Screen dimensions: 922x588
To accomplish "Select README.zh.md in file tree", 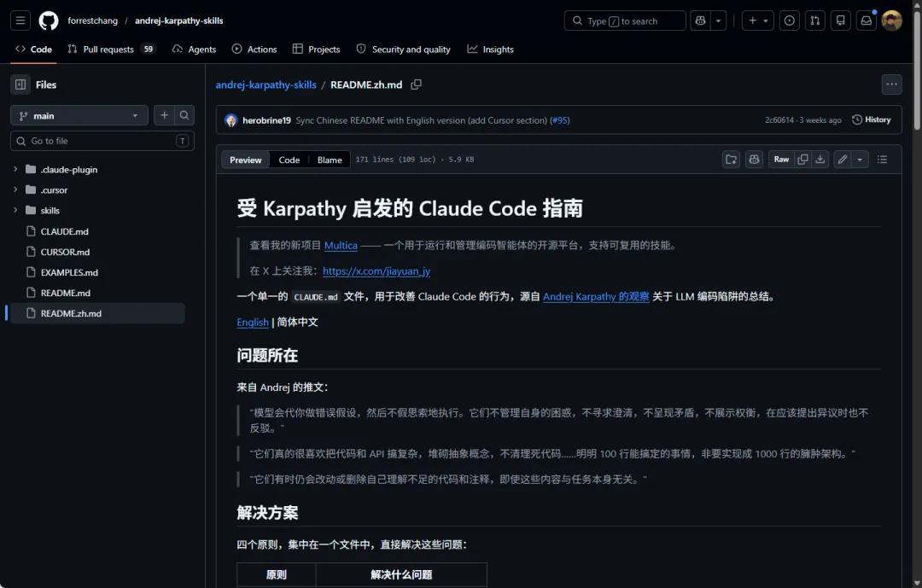I will (97, 313).
